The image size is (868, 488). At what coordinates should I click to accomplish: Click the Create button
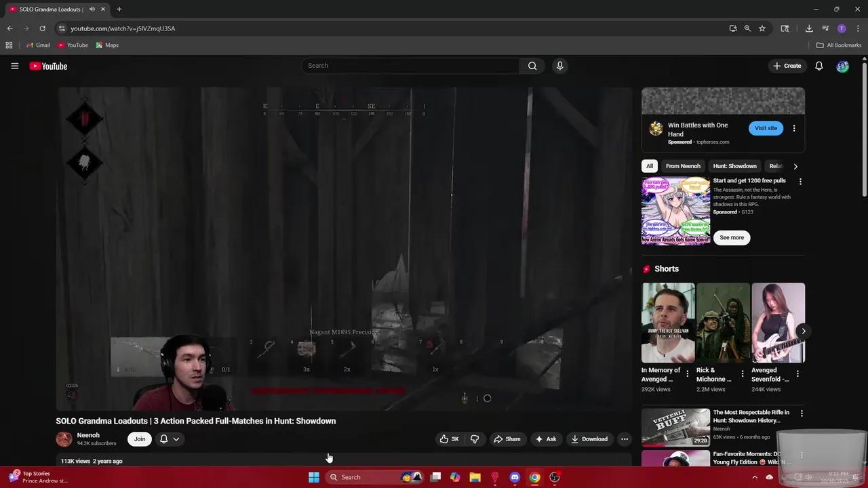[787, 66]
